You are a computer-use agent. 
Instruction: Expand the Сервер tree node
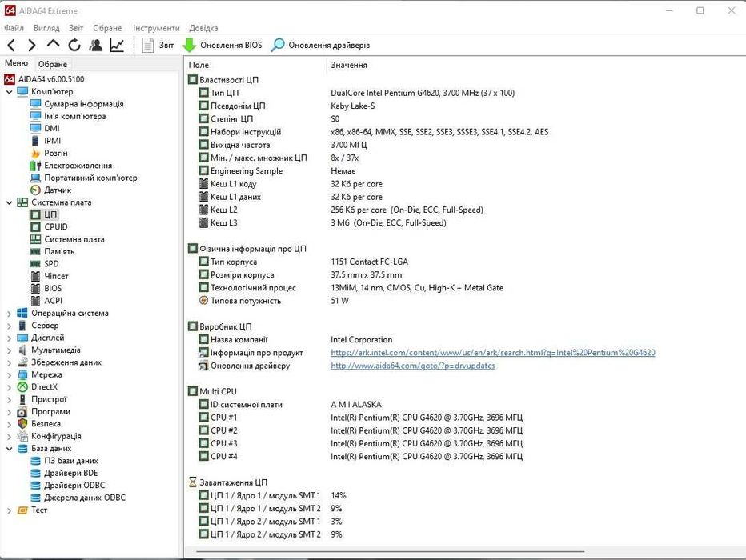(9, 326)
